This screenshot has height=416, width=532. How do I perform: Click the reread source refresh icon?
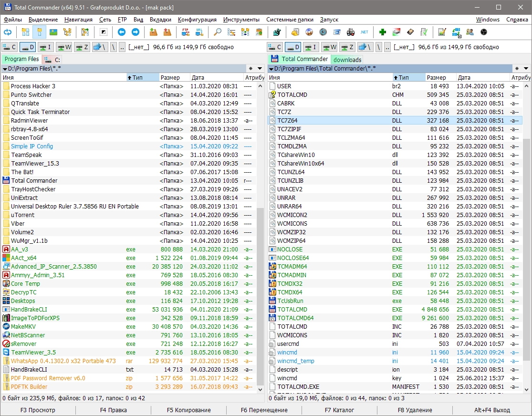(8, 32)
